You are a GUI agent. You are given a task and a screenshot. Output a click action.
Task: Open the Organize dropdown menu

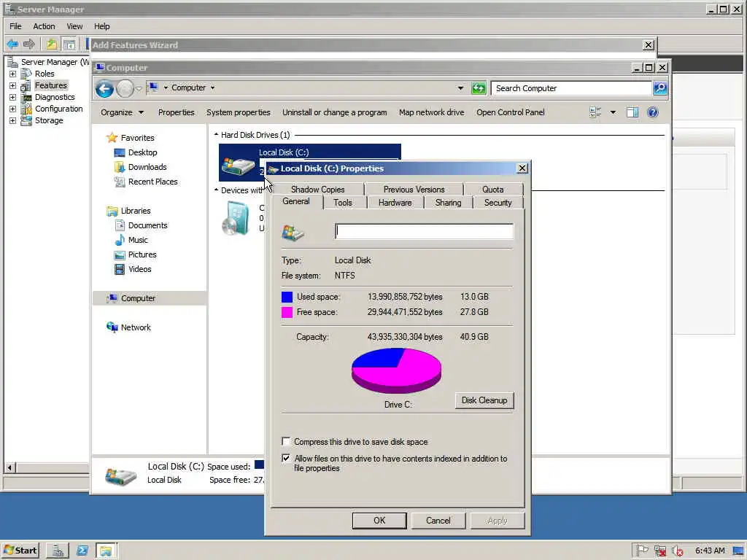[122, 112]
